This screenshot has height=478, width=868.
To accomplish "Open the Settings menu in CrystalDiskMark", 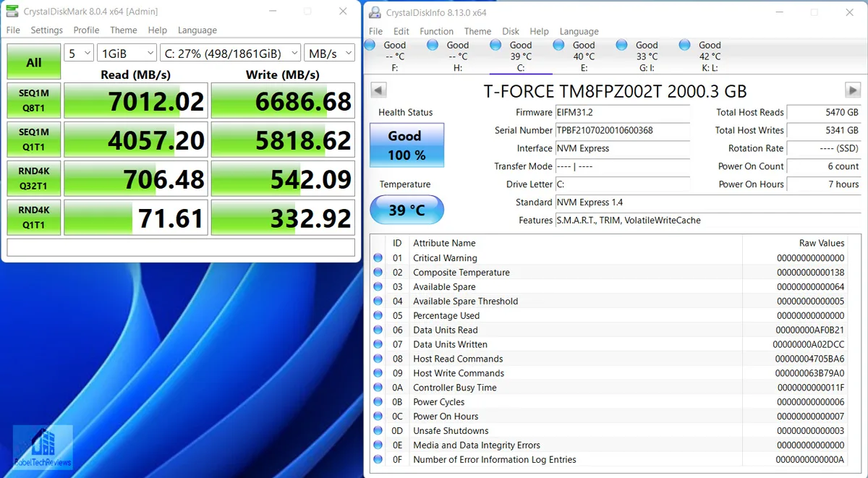I will pos(47,30).
